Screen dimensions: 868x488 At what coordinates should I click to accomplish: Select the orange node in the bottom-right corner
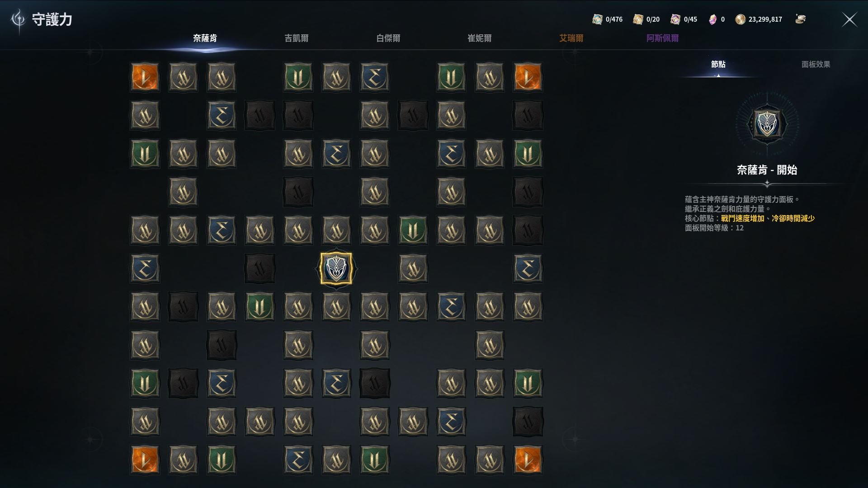click(x=528, y=460)
